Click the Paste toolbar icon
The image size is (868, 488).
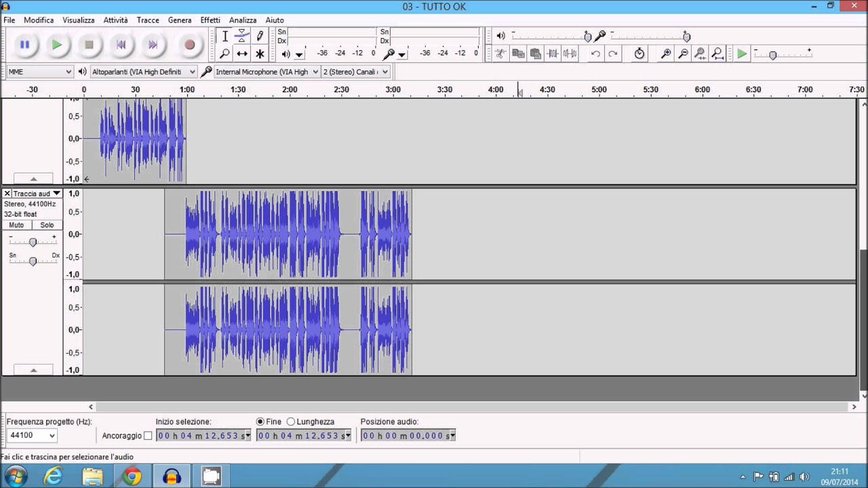coord(535,54)
